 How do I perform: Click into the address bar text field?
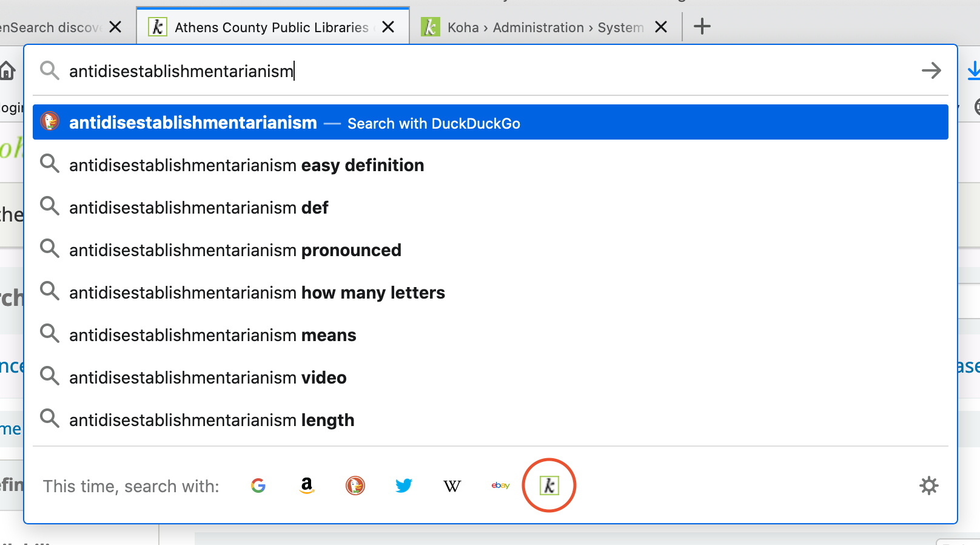point(485,71)
